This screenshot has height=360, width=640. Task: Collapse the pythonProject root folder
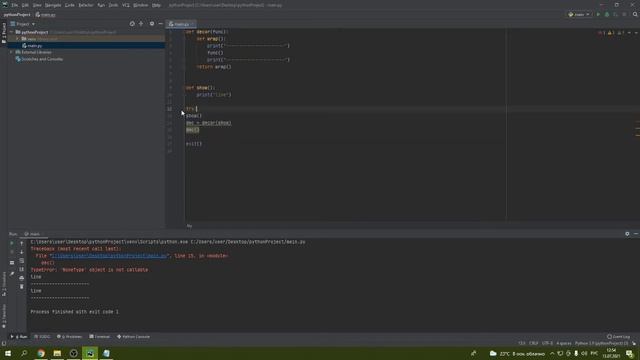click(12, 32)
